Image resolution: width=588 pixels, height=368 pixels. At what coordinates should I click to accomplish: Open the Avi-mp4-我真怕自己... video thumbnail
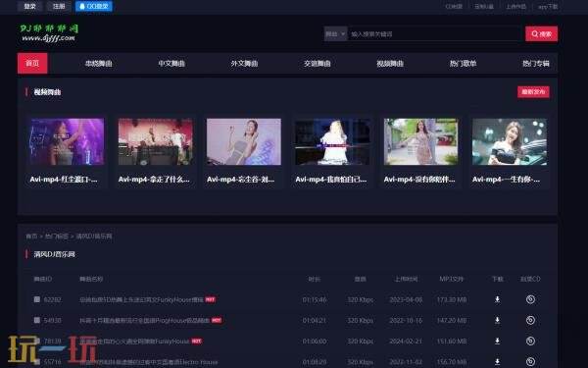pos(332,141)
